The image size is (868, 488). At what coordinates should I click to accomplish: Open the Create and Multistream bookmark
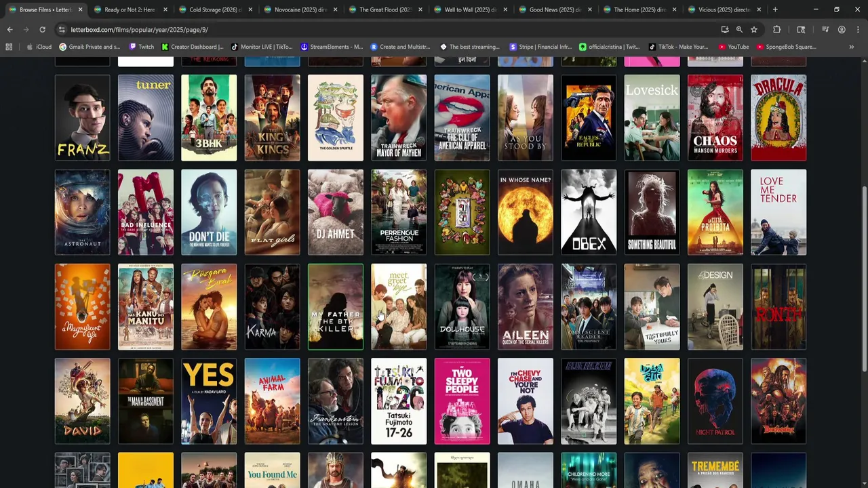[x=401, y=47]
